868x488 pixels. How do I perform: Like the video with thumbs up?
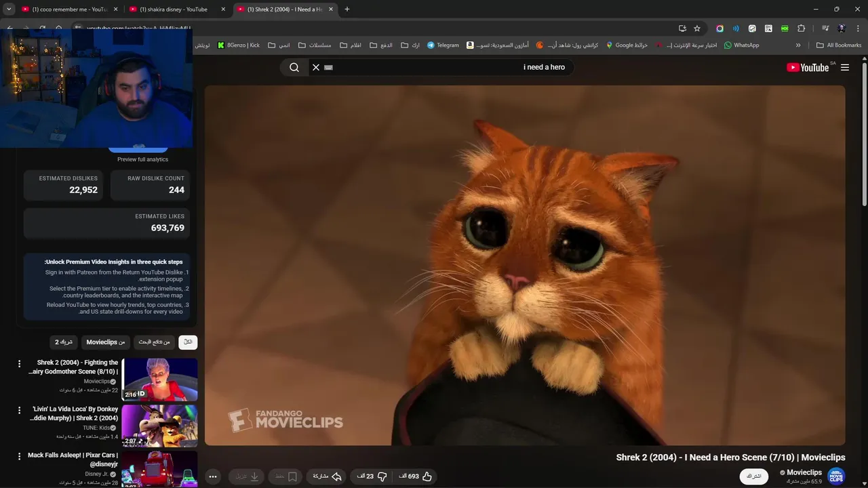tap(416, 476)
